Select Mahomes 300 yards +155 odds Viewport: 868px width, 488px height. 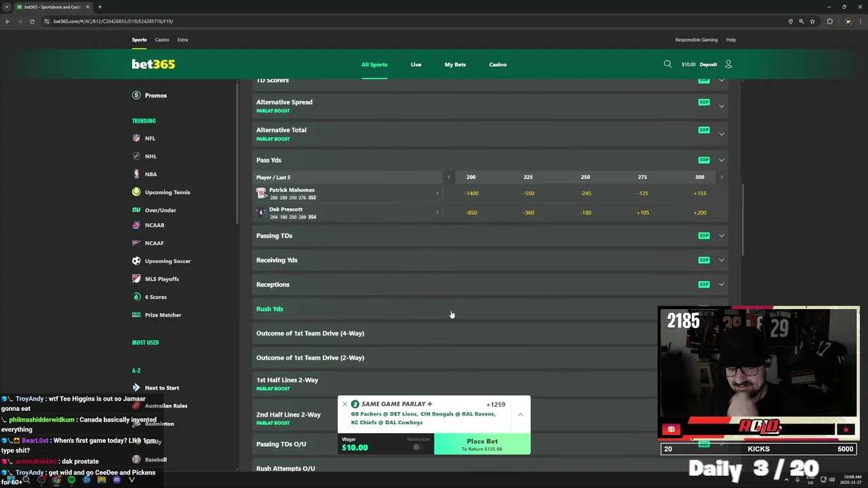(700, 193)
